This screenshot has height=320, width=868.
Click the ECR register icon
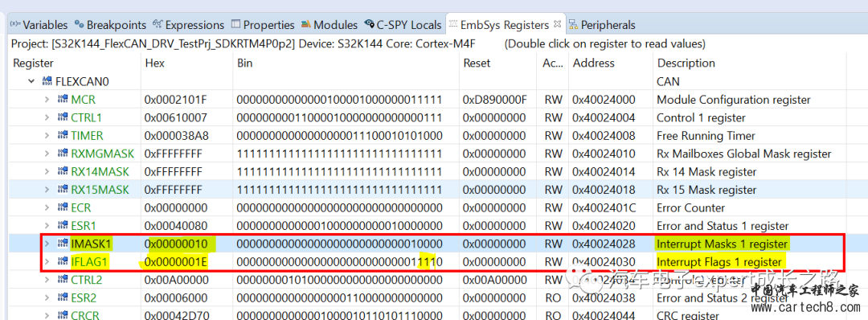pyautogui.click(x=63, y=207)
